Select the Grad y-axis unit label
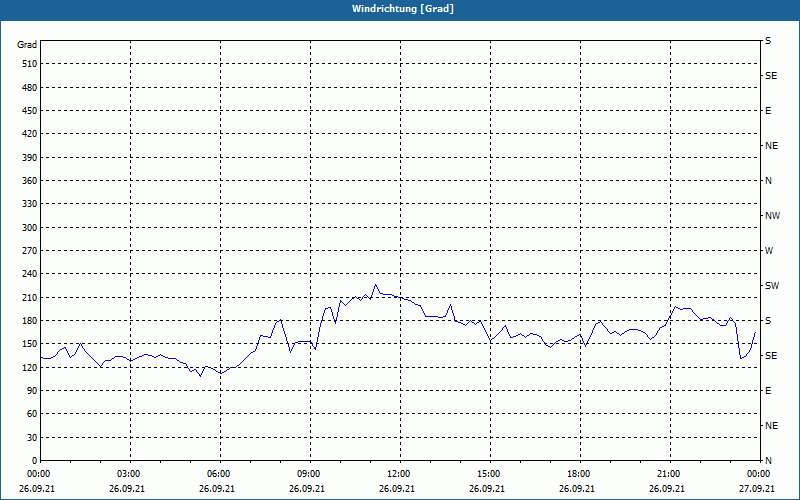800x500 pixels. (x=27, y=45)
